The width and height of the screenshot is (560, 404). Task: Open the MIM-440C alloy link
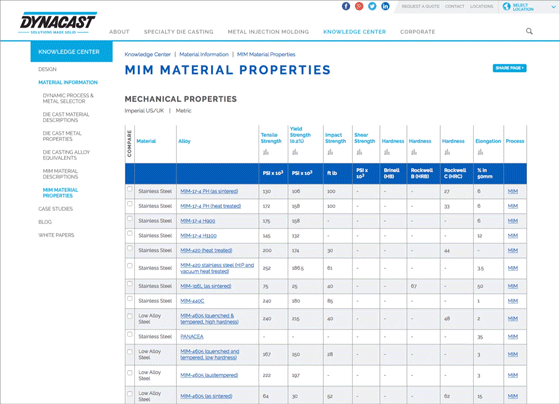pyautogui.click(x=192, y=301)
